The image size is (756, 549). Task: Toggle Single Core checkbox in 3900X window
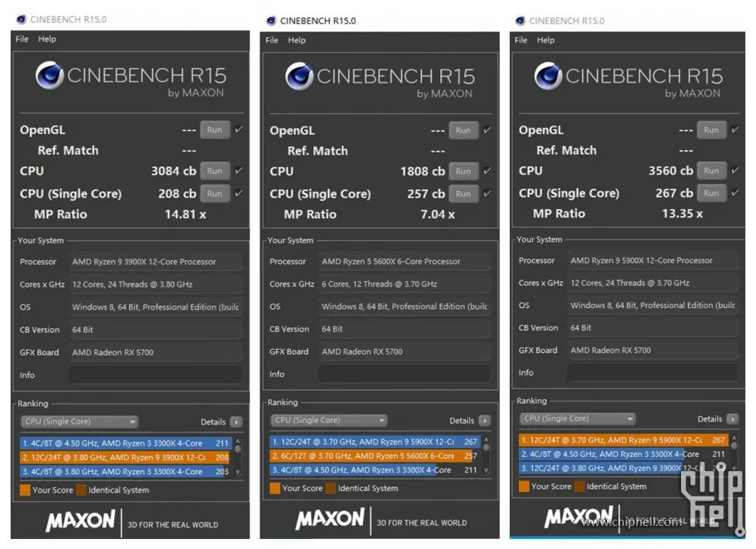point(239,193)
